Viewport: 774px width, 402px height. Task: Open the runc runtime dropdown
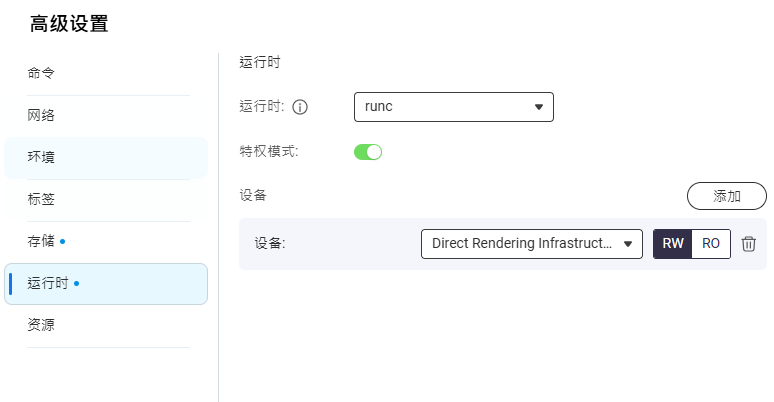tap(454, 107)
